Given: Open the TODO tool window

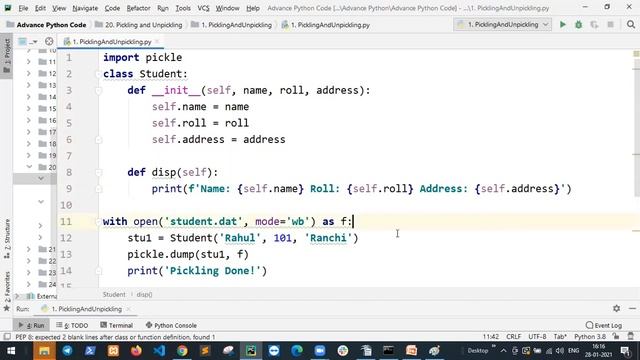Looking at the screenshot, I should [72, 325].
